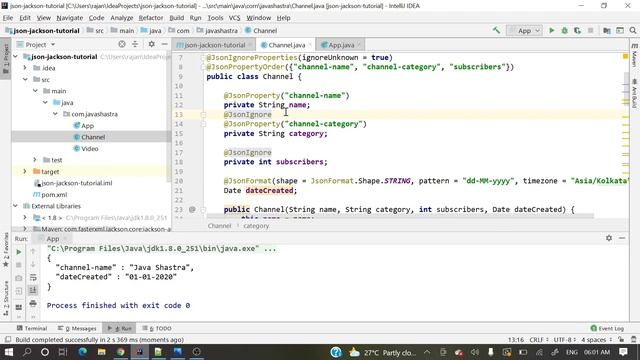
Task: Collapse the main folder
Action: 35,91
